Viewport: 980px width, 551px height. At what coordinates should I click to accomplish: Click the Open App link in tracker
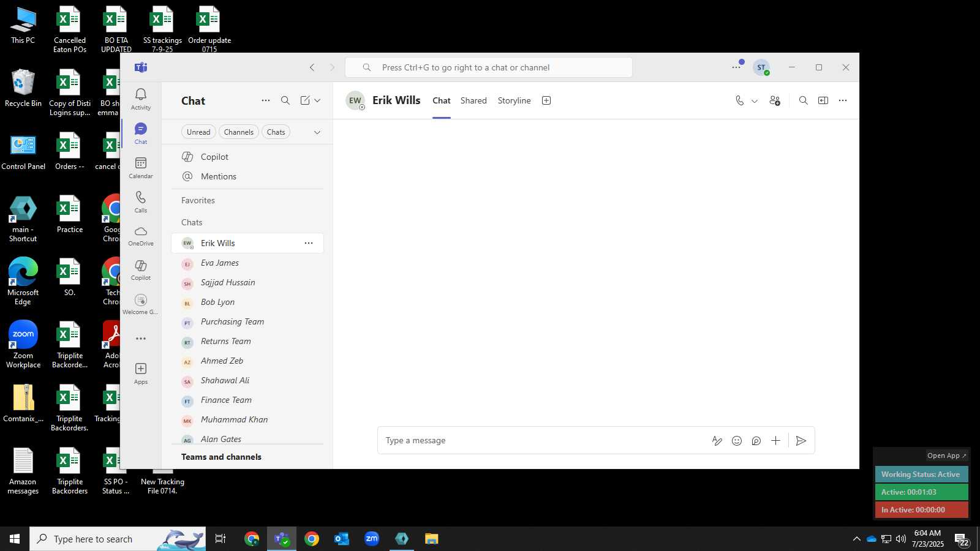click(x=946, y=455)
